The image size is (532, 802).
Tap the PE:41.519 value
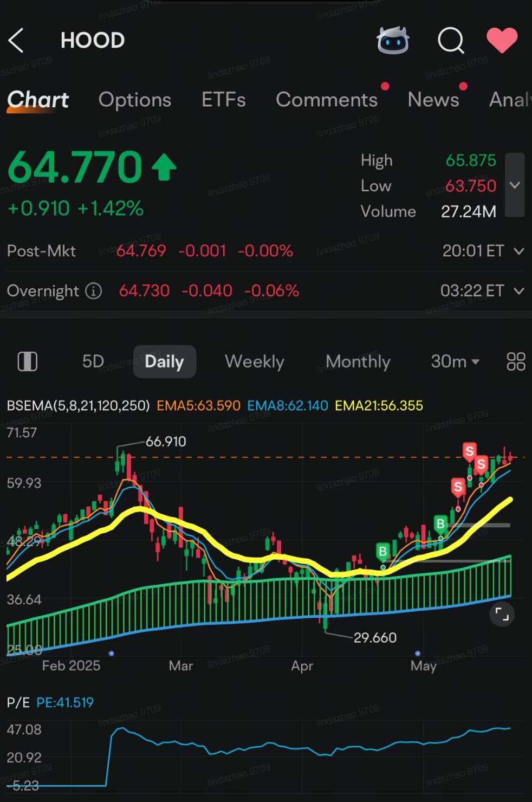tap(65, 703)
